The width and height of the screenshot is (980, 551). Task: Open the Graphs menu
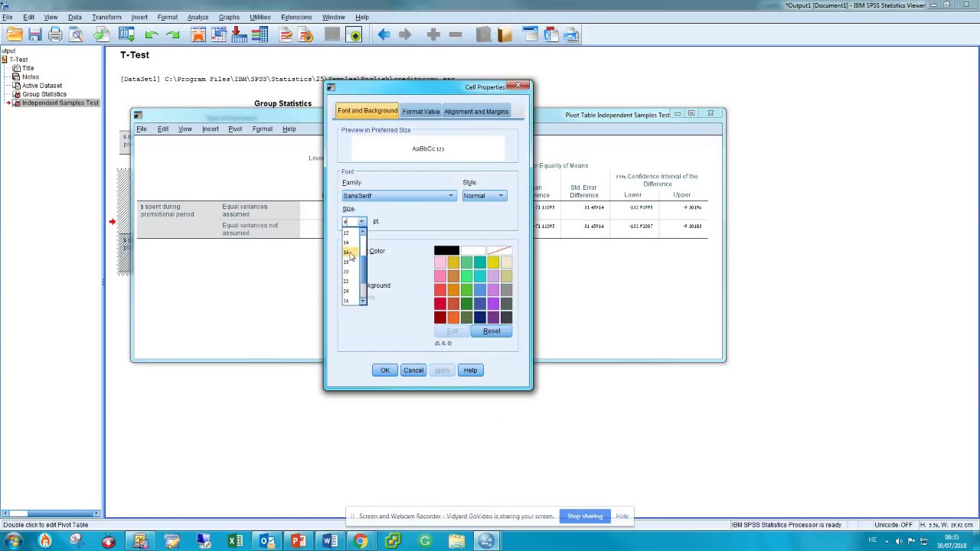(x=229, y=17)
